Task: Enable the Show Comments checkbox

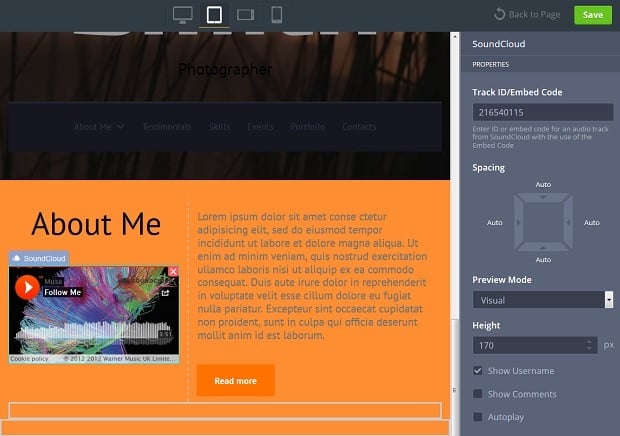Action: coord(478,394)
